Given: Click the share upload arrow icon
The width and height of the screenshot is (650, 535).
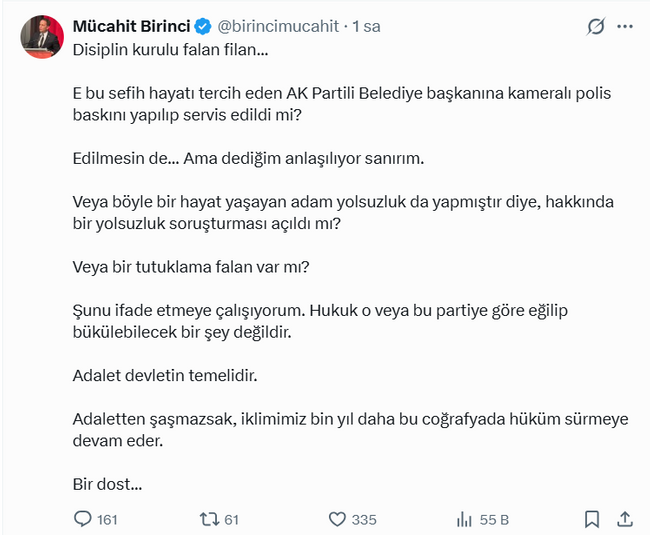Looking at the screenshot, I should (x=625, y=519).
